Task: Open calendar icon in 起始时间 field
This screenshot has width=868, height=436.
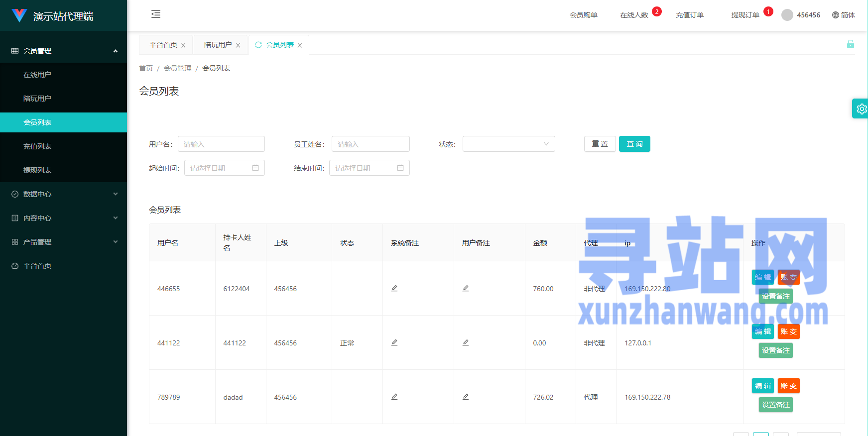Action: coord(255,168)
